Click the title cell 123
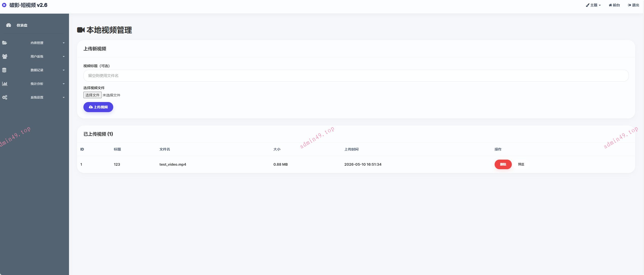The image size is (644, 275). (117, 164)
